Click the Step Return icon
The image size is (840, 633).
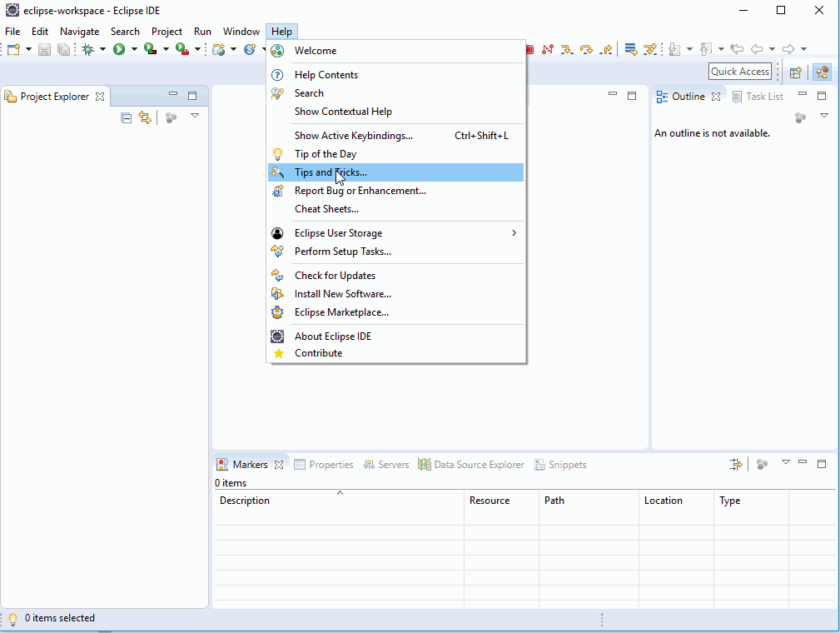point(606,49)
